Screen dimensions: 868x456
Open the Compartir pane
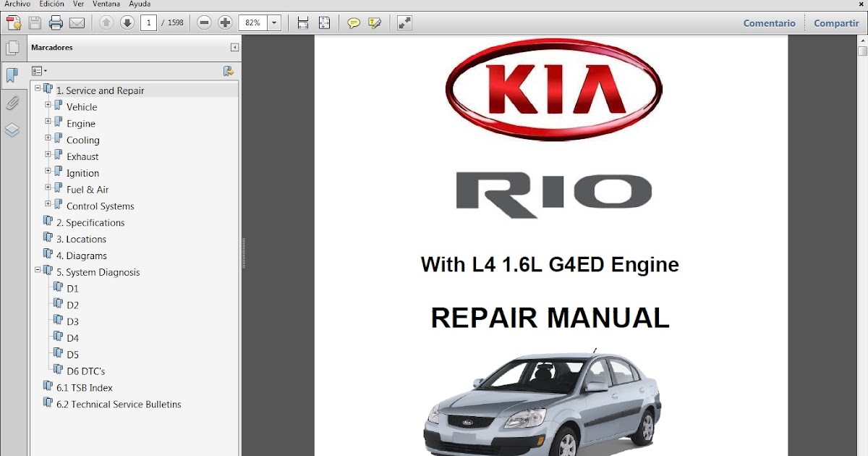(x=836, y=23)
